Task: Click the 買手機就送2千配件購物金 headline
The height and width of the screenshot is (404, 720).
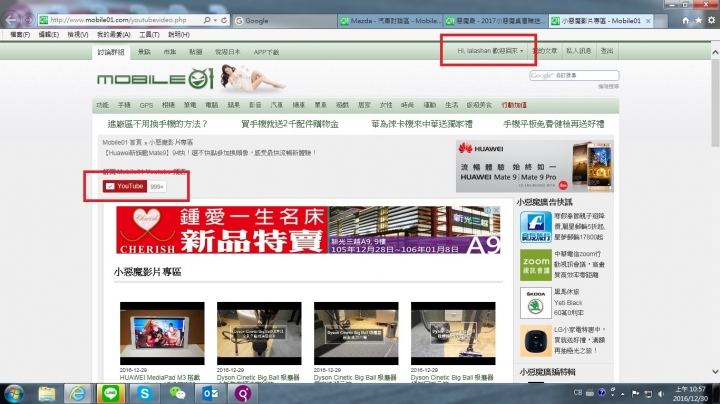Action: click(290, 124)
